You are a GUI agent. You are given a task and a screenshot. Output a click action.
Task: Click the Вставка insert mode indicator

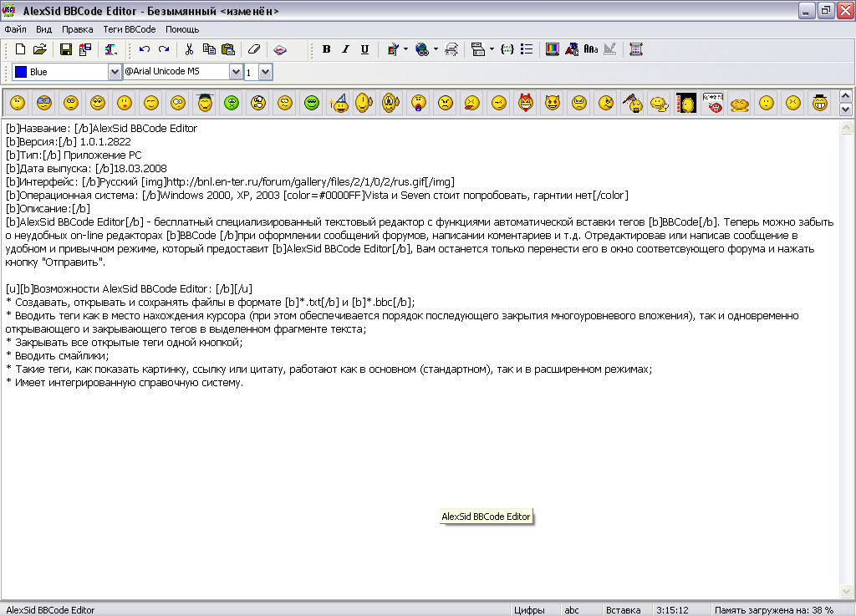tap(623, 610)
